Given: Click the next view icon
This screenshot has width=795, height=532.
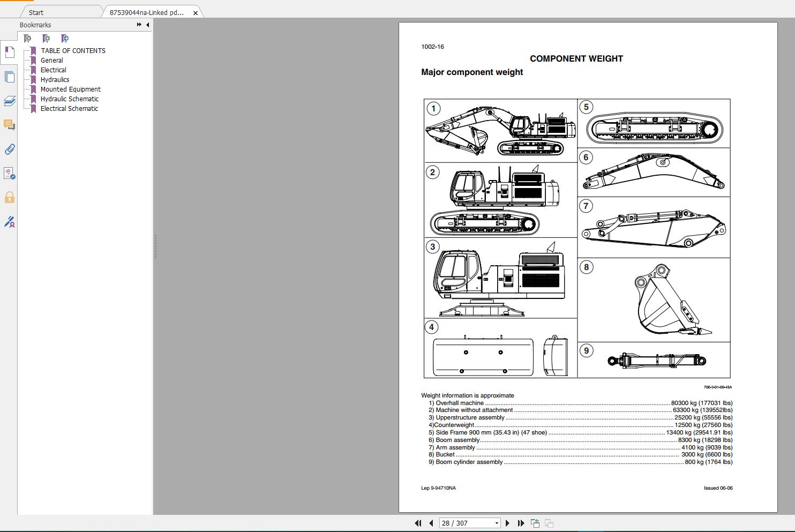Looking at the screenshot, I should pos(549,523).
